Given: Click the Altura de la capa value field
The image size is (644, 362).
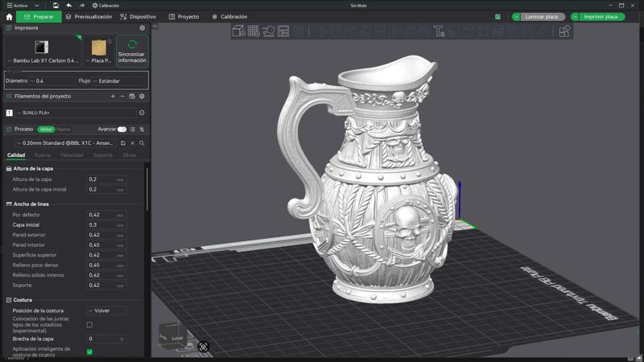Looking at the screenshot, I should click(x=106, y=179).
